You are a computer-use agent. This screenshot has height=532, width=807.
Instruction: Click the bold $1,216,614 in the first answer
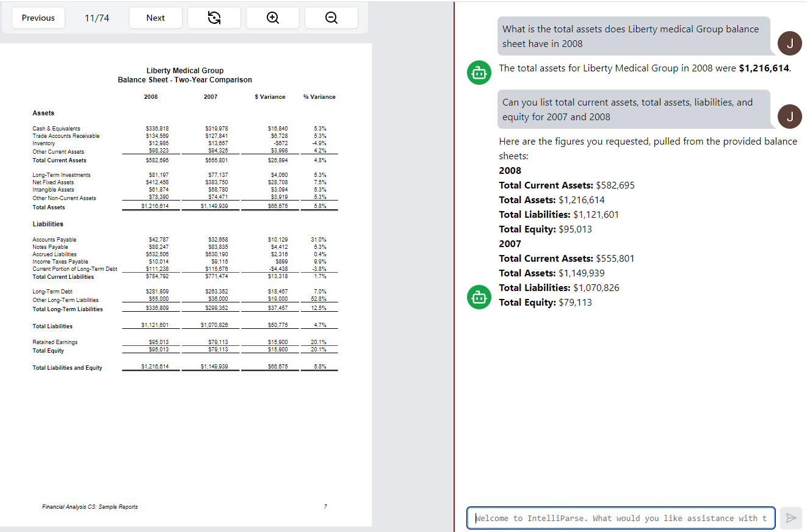tap(764, 68)
